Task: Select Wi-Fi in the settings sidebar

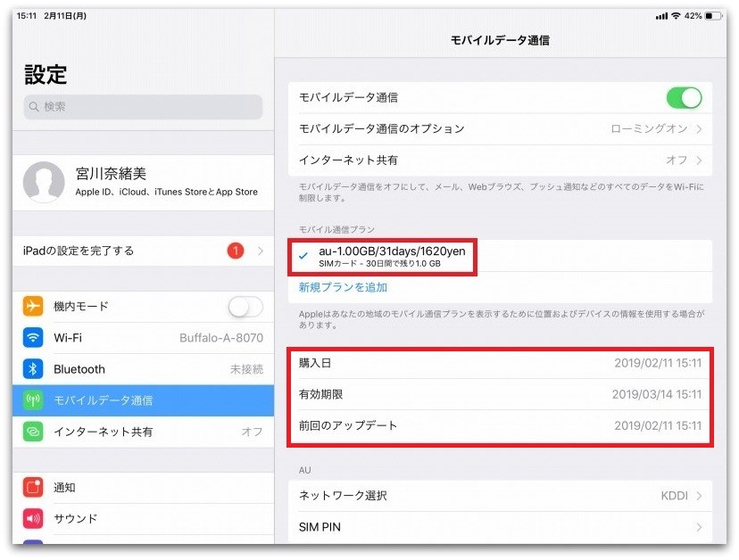Action: (144, 338)
